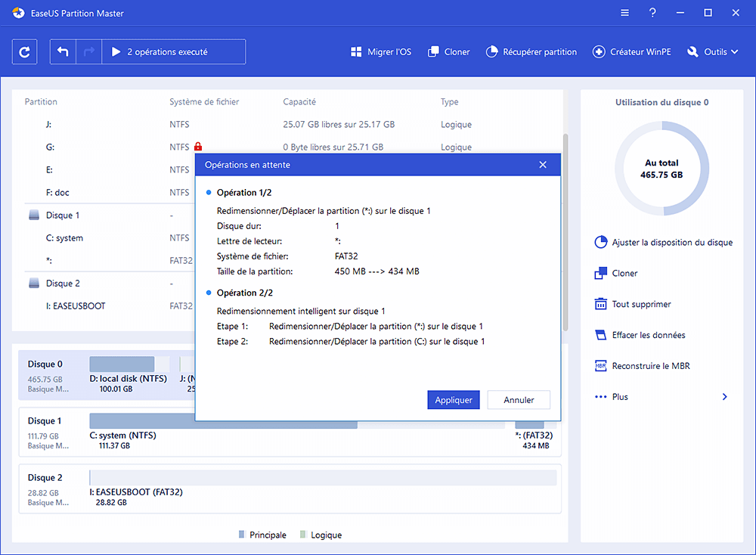Viewport: 756px width, 555px height.
Task: Click the Effacer les données eraser icon
Action: pyautogui.click(x=601, y=335)
